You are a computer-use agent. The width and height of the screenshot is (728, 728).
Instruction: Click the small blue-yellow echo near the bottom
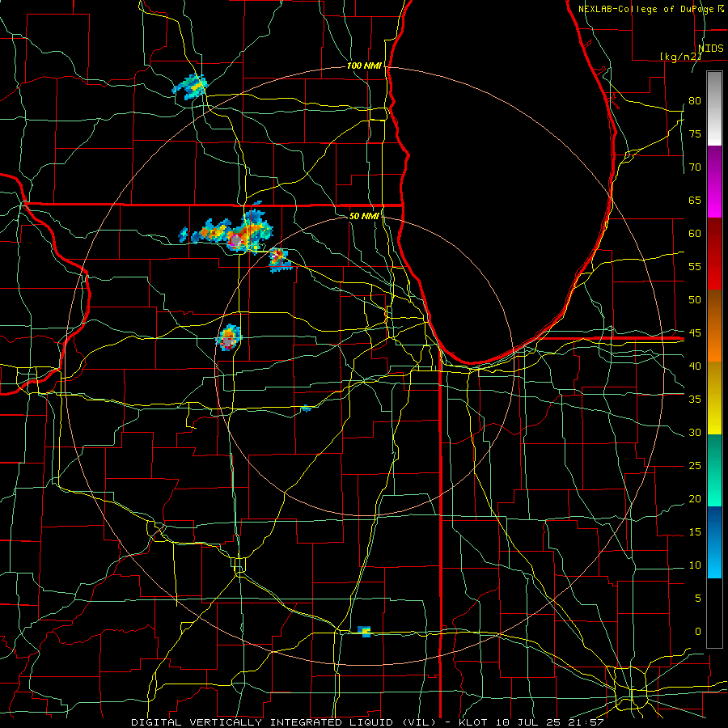(365, 632)
